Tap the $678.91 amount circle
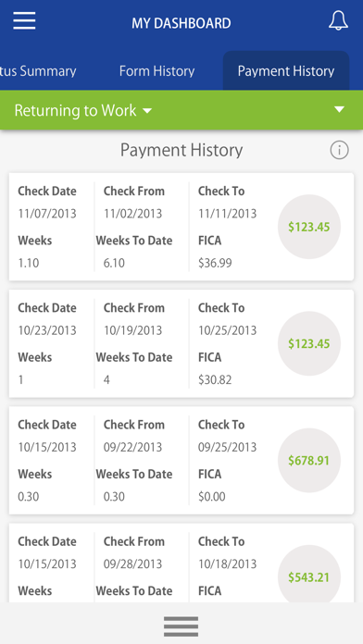This screenshot has width=363, height=644. 309,461
